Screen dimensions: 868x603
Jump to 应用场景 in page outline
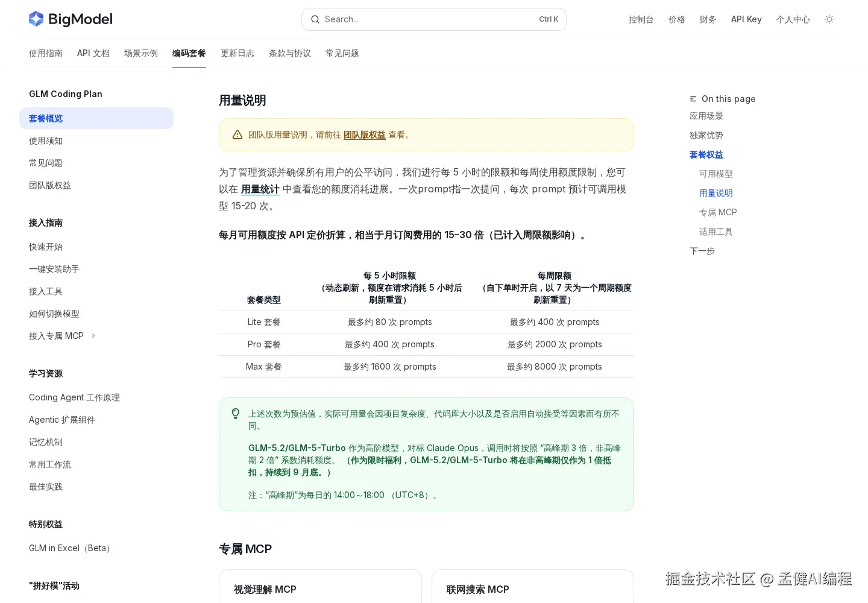tap(706, 116)
